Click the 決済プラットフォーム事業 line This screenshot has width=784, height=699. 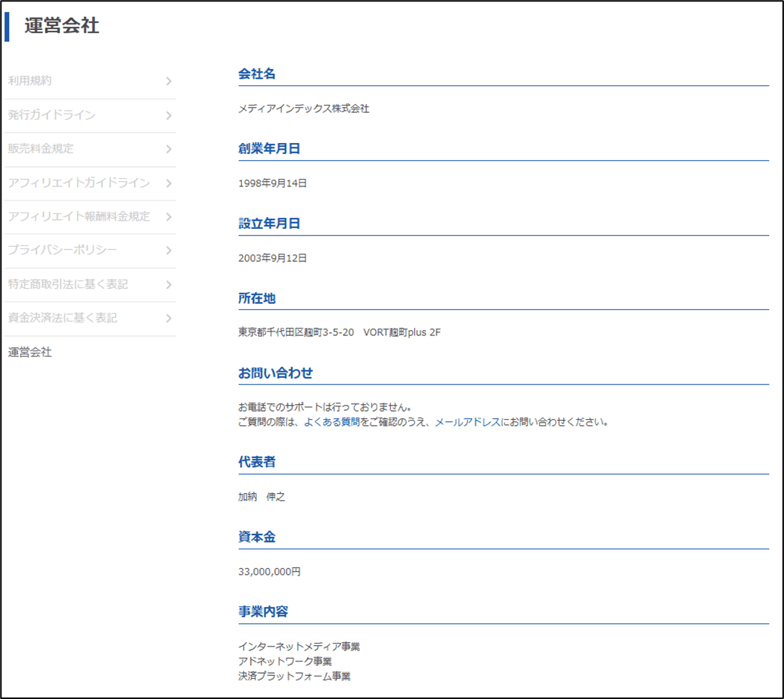coord(294,677)
